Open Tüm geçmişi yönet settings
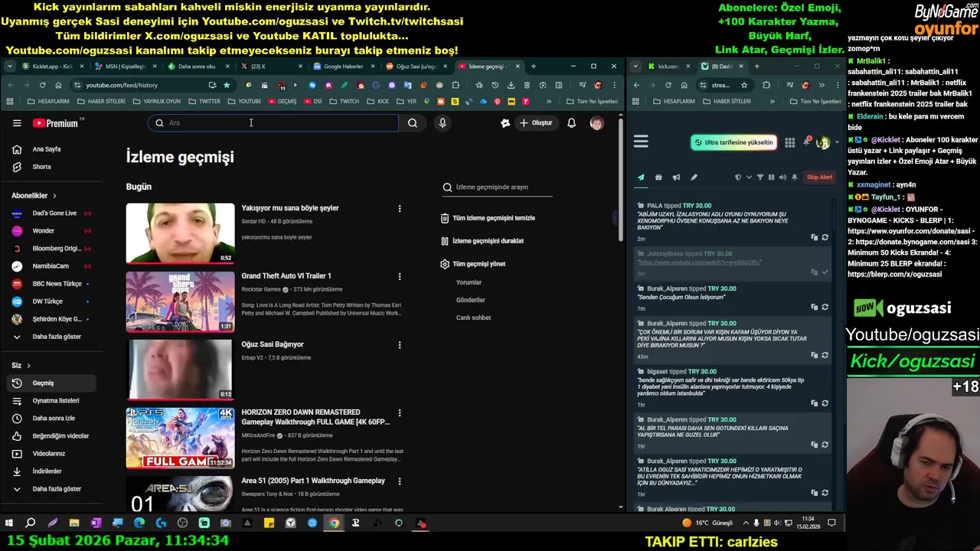 pyautogui.click(x=473, y=264)
